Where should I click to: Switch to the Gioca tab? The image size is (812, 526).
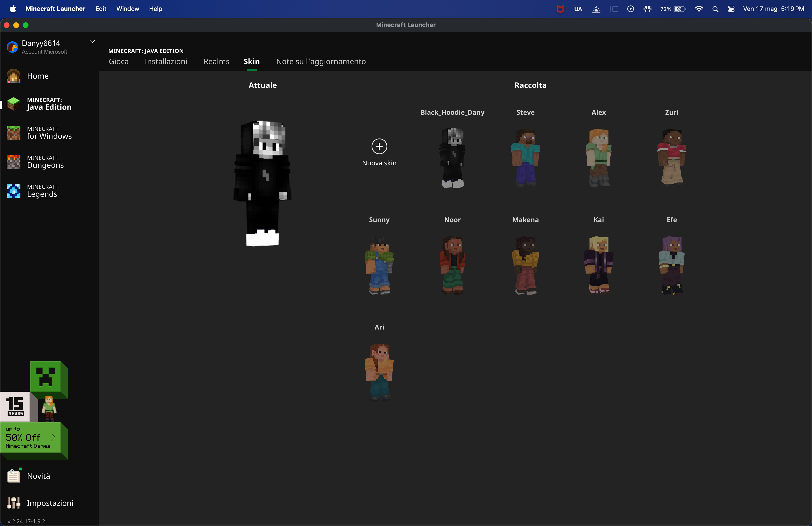[118, 62]
